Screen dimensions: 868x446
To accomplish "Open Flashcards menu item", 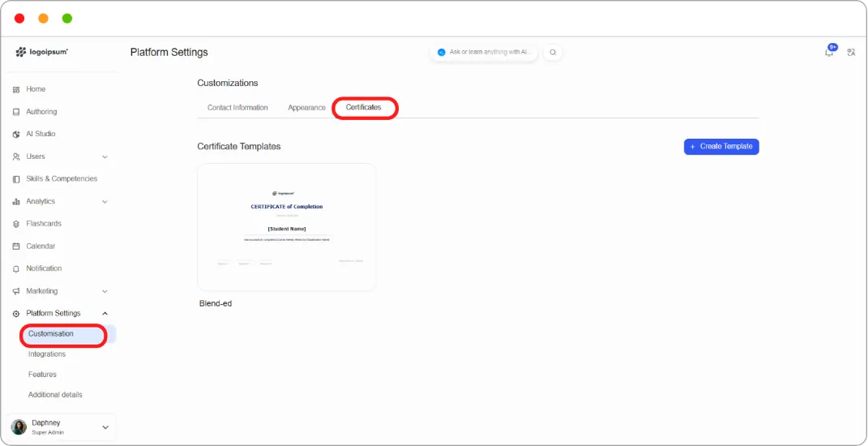I will (x=44, y=224).
